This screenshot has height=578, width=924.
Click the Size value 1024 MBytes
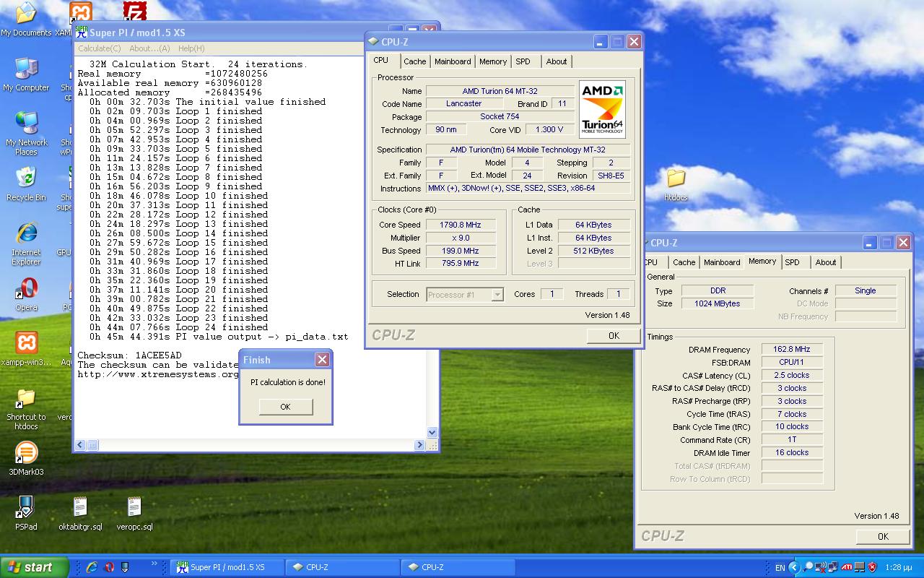(x=718, y=303)
